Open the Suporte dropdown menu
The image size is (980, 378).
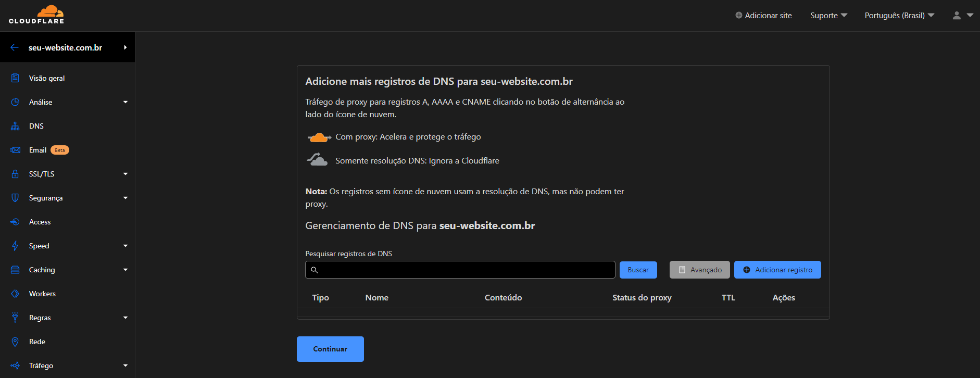tap(828, 16)
